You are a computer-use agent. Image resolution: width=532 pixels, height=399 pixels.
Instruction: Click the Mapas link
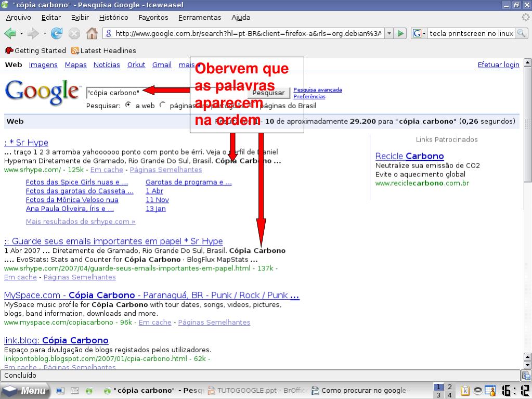click(75, 65)
